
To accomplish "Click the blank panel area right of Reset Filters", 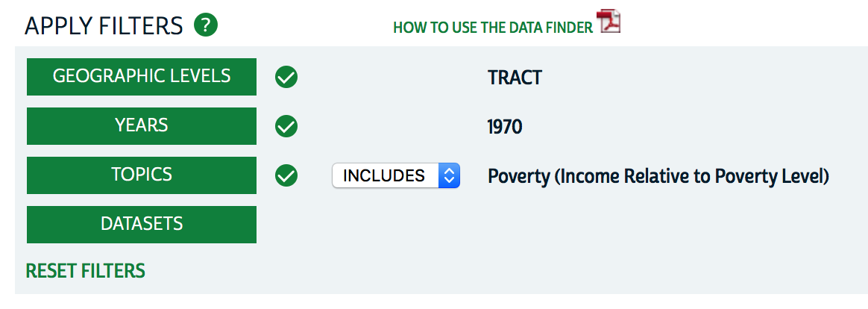I will (x=485, y=271).
